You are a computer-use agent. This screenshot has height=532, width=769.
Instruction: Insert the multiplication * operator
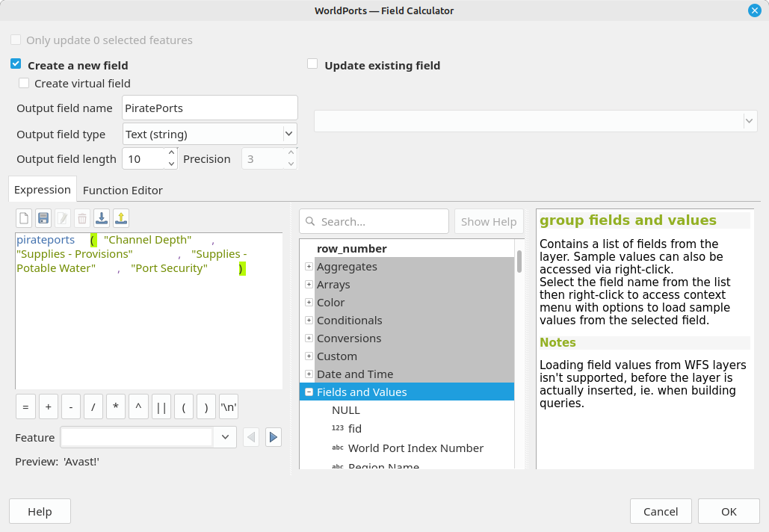(116, 407)
